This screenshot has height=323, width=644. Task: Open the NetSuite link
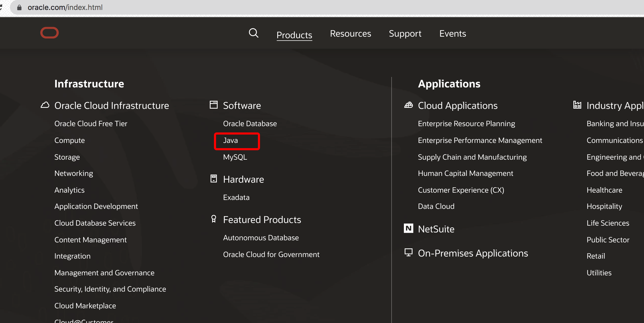point(436,229)
